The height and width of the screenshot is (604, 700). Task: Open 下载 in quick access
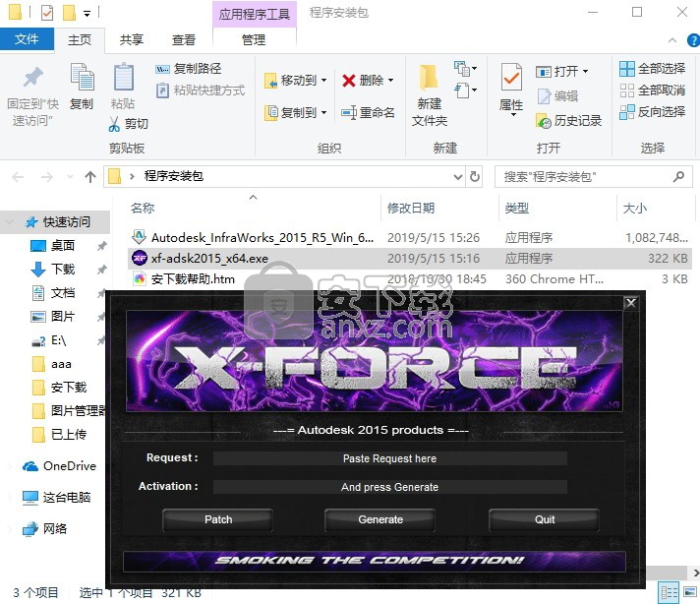[63, 269]
